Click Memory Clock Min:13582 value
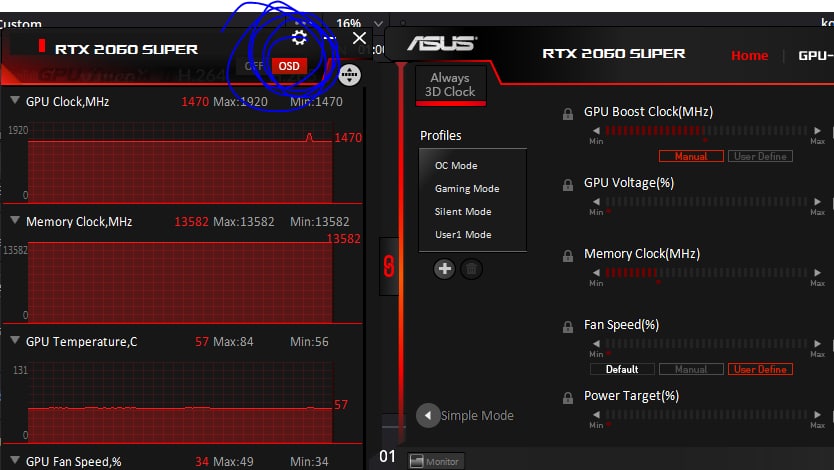834x470 pixels. coord(320,222)
